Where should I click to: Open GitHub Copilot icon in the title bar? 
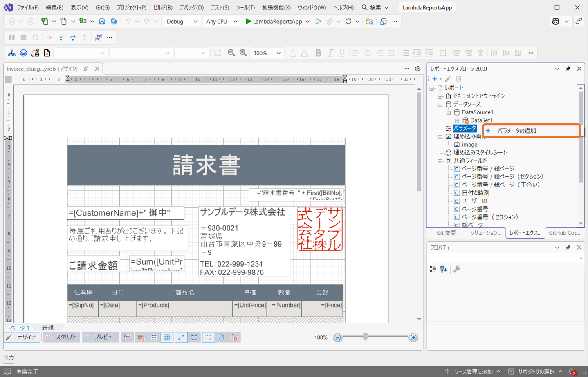click(555, 21)
